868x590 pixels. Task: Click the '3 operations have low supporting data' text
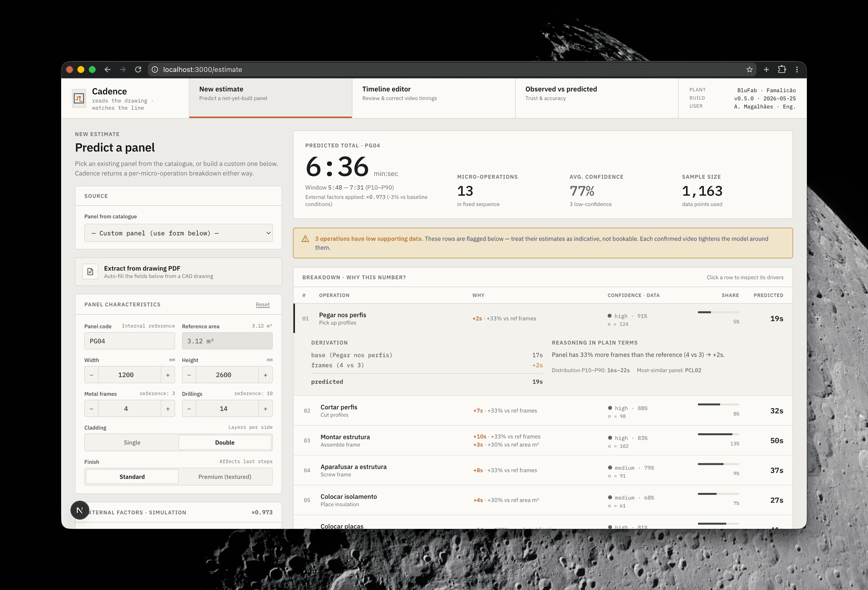368,239
